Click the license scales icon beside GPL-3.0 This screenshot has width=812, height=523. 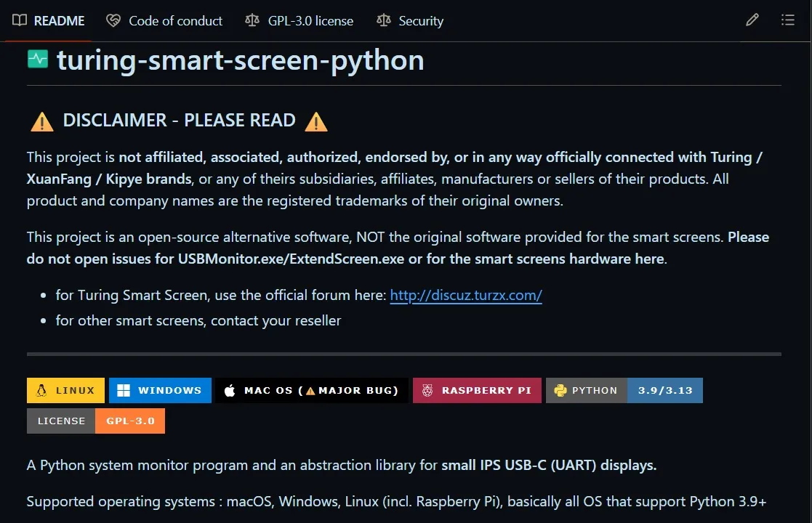[x=252, y=20]
